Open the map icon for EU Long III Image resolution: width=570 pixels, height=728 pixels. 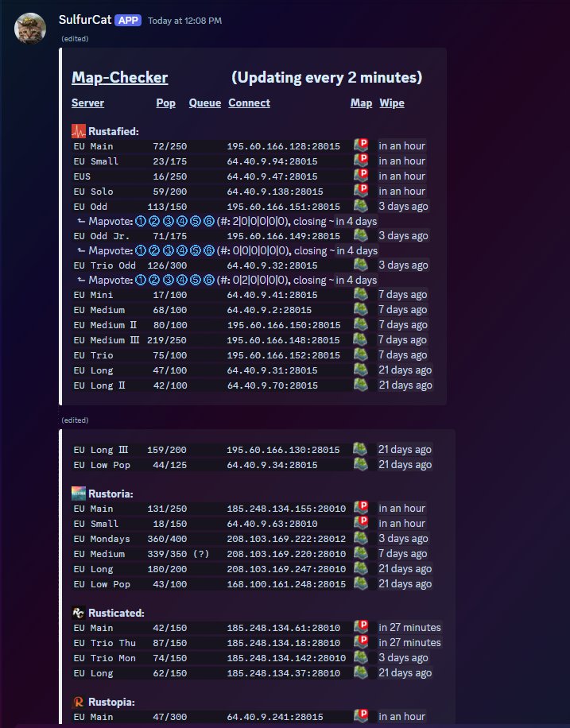pyautogui.click(x=360, y=448)
